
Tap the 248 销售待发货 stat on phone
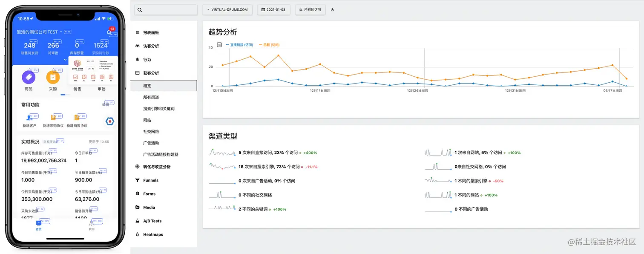(30, 48)
